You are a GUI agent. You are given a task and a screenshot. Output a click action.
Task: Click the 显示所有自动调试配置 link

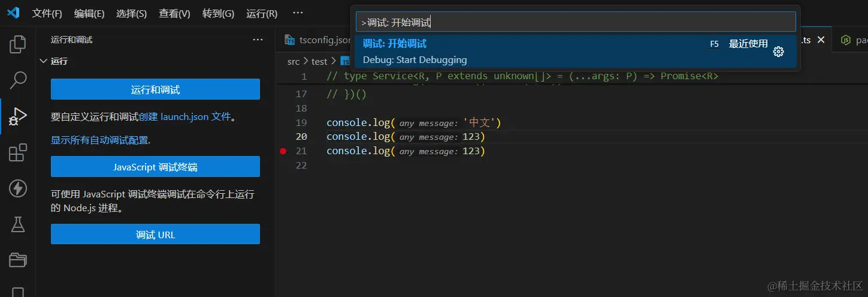[99, 140]
